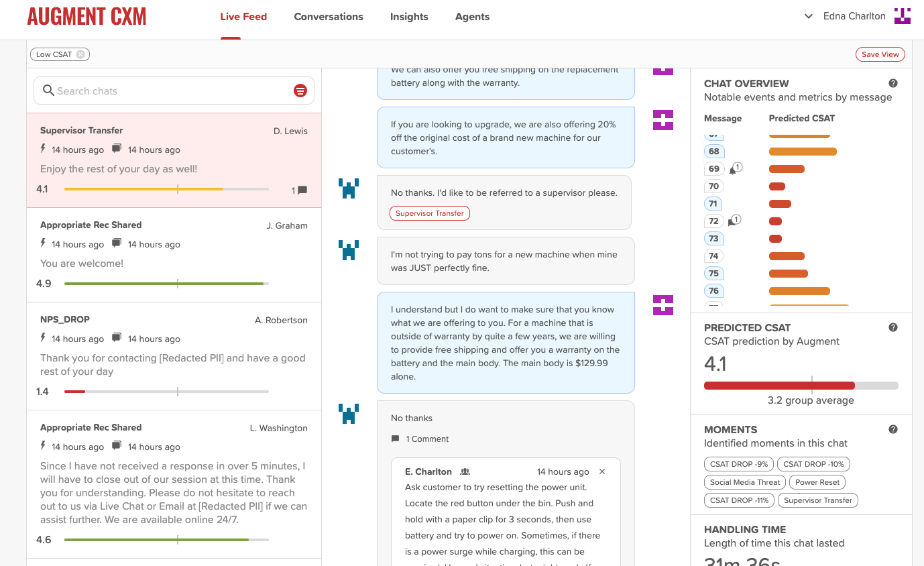Select message number 75
Viewport: 924px width, 566px height.
713,274
